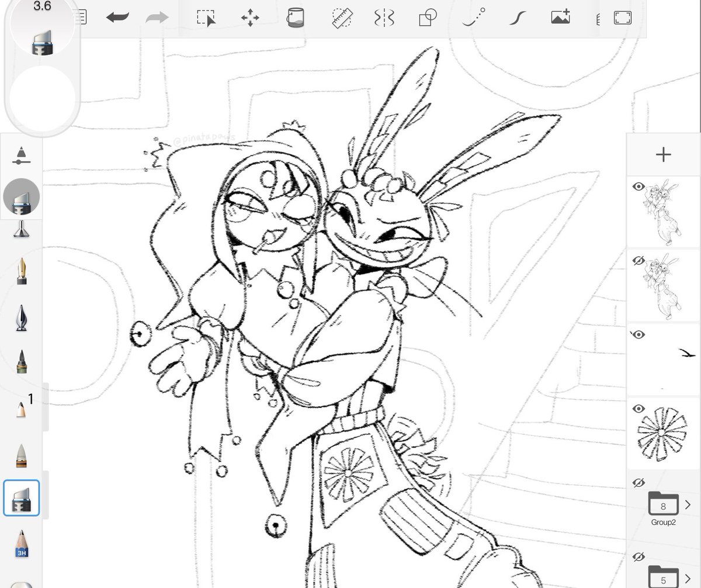701x588 pixels.
Task: Open the Import Image tool
Action: coord(560,18)
